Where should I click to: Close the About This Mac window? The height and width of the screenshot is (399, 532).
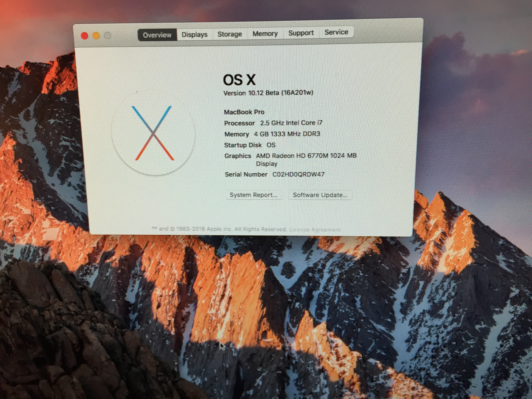(84, 36)
